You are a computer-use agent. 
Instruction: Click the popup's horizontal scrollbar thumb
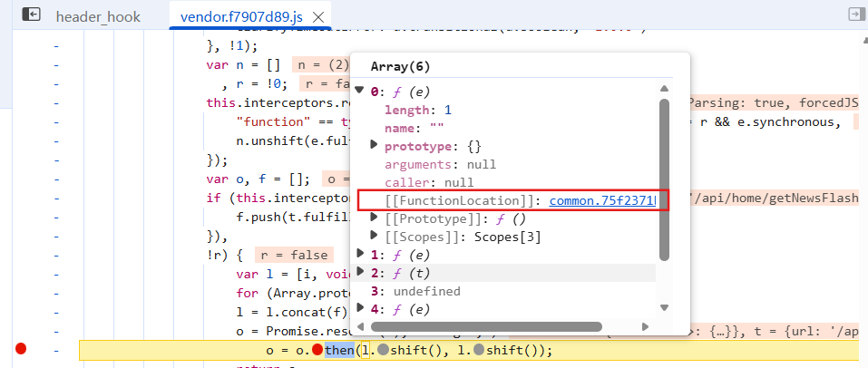pyautogui.click(x=486, y=325)
